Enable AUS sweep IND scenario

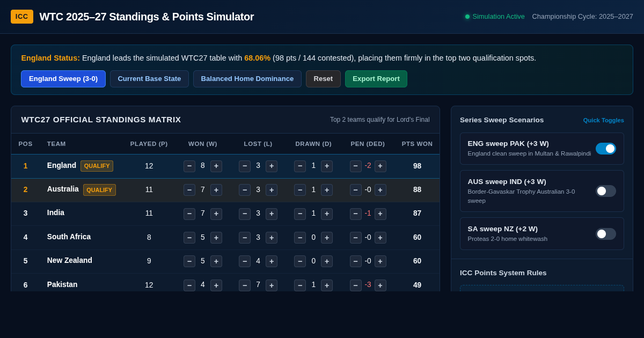[606, 191]
